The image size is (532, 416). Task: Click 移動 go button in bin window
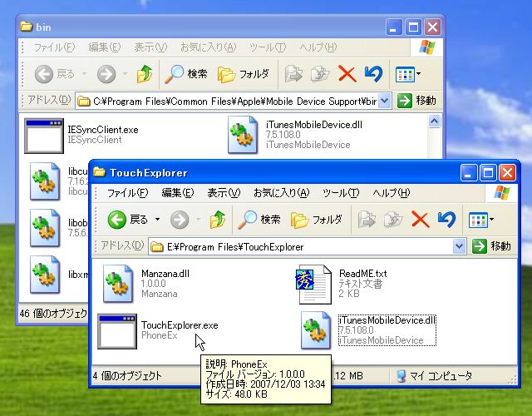[x=417, y=101]
